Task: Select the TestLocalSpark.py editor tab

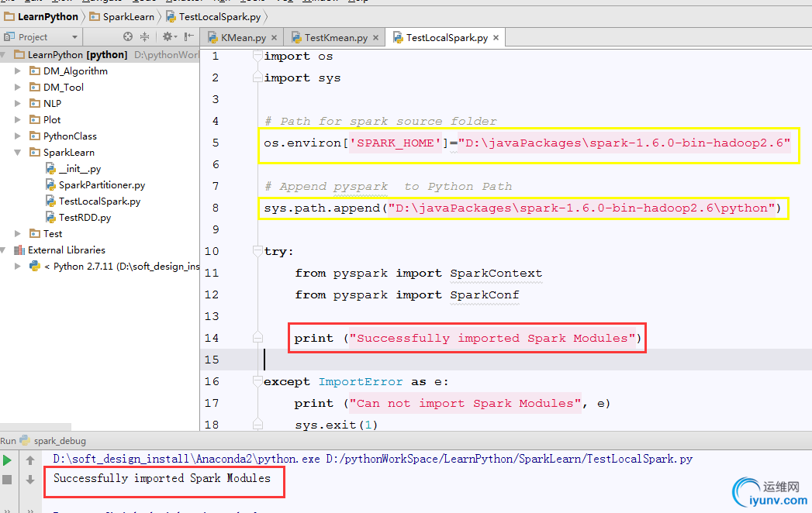Action: tap(445, 38)
